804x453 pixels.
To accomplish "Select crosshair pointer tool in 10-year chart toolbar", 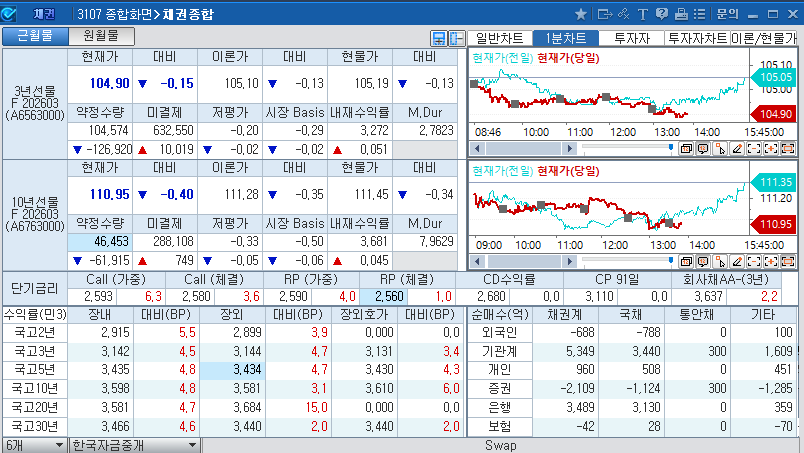I will pos(720,262).
